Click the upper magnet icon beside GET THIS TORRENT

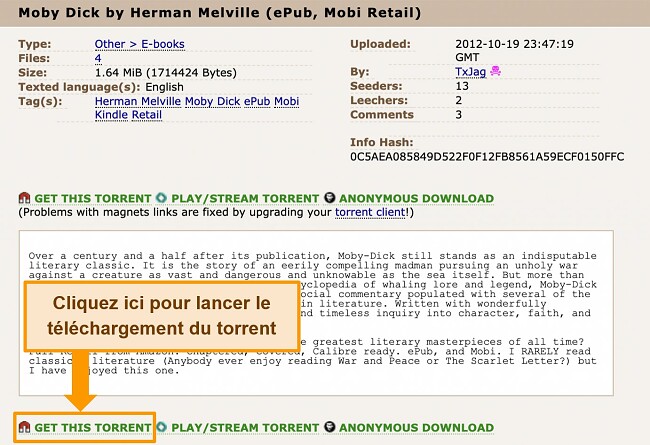click(24, 198)
